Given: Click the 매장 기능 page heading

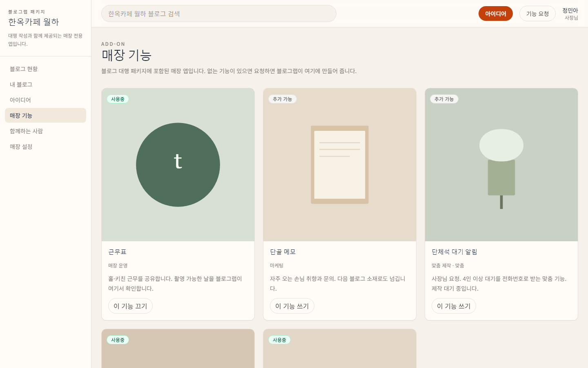Looking at the screenshot, I should (x=127, y=55).
